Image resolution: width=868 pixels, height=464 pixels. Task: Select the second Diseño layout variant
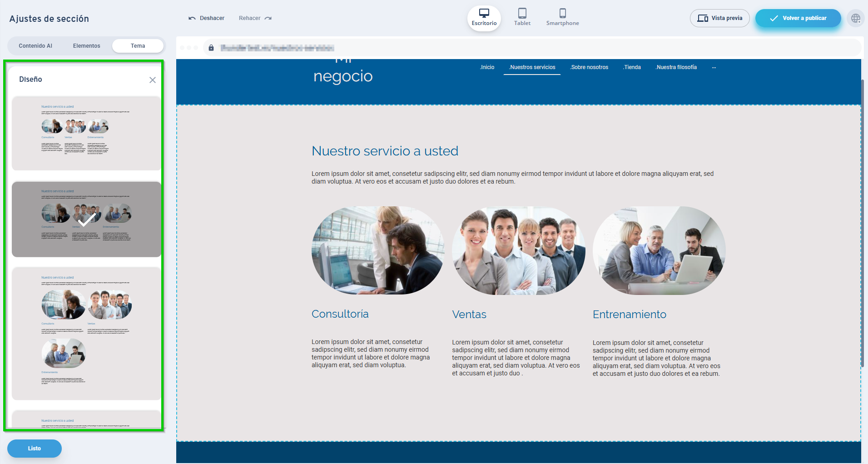pyautogui.click(x=86, y=220)
